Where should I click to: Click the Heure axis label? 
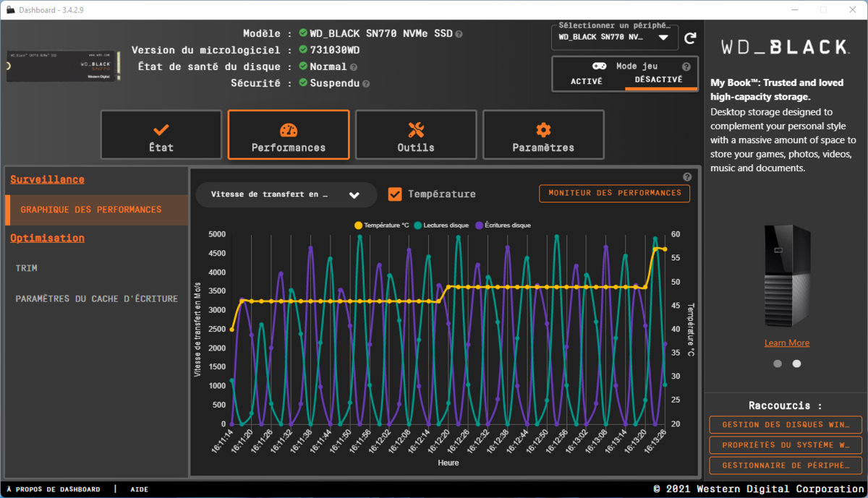448,463
